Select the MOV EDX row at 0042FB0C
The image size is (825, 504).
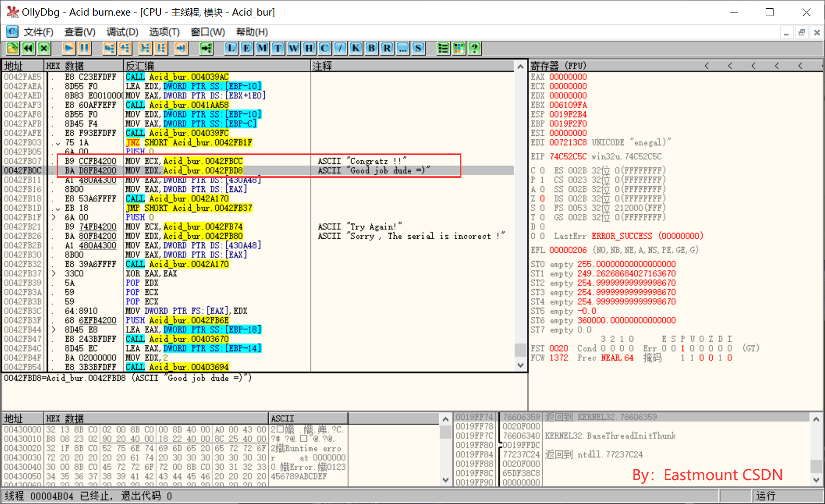pyautogui.click(x=258, y=171)
